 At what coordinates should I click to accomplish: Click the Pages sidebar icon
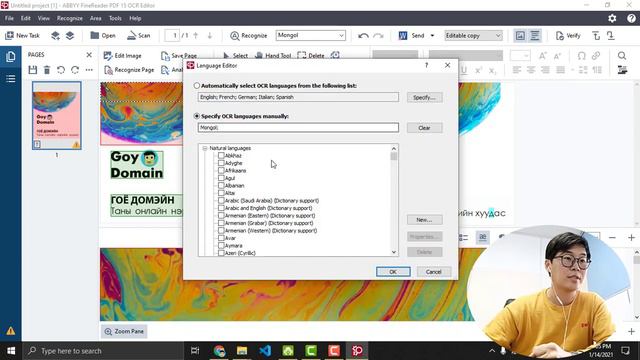point(11,56)
